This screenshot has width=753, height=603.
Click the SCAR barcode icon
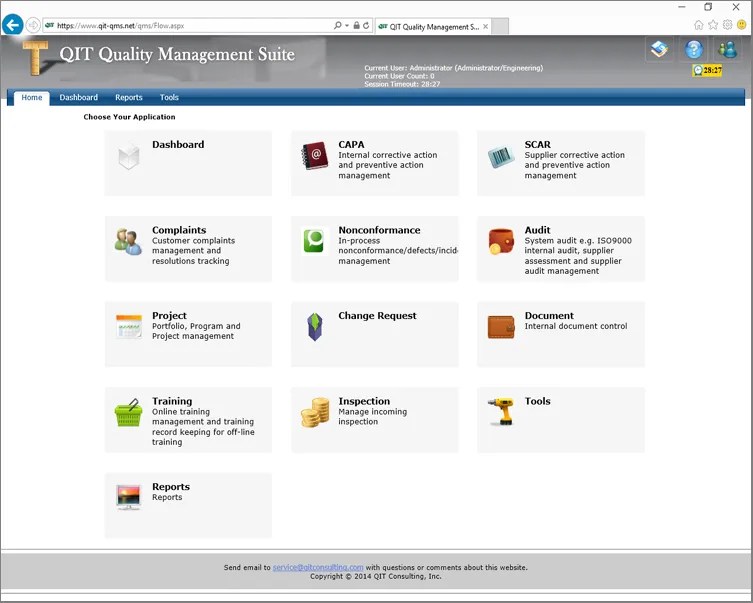pos(501,157)
